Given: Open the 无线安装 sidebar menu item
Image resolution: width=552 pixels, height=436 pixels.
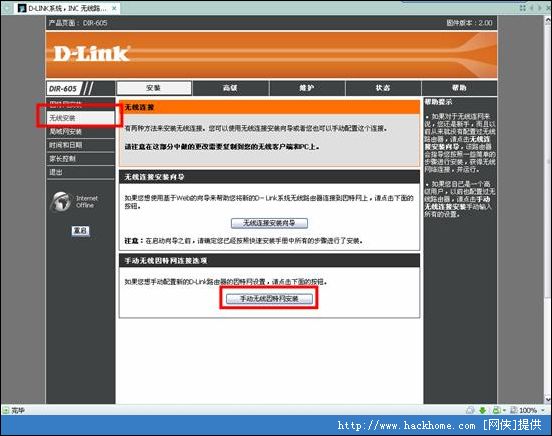Looking at the screenshot, I should 81,118.
